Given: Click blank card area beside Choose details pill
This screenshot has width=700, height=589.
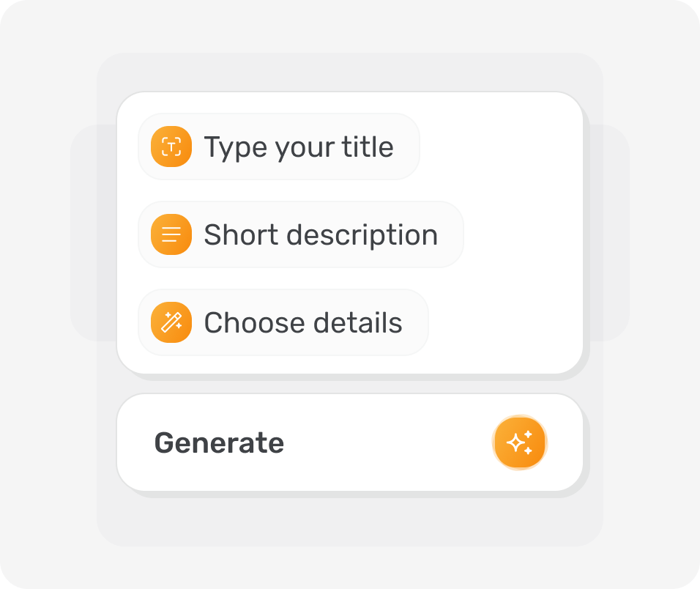Looking at the screenshot, I should [x=505, y=322].
